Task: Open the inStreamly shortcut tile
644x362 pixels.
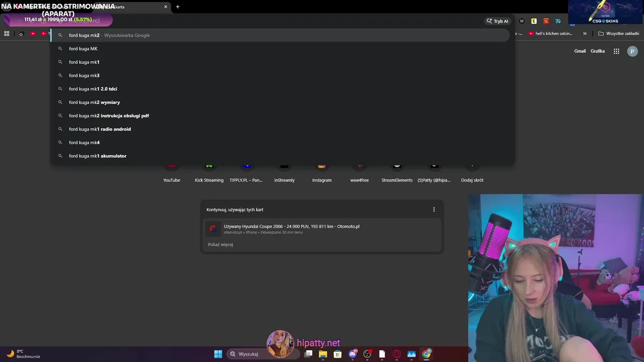Action: click(x=284, y=173)
